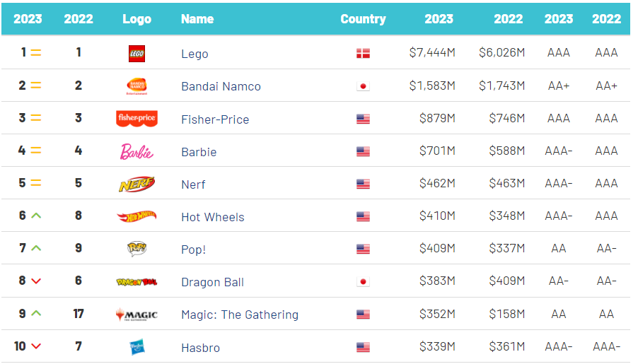Open the Lego brand link

click(x=195, y=54)
